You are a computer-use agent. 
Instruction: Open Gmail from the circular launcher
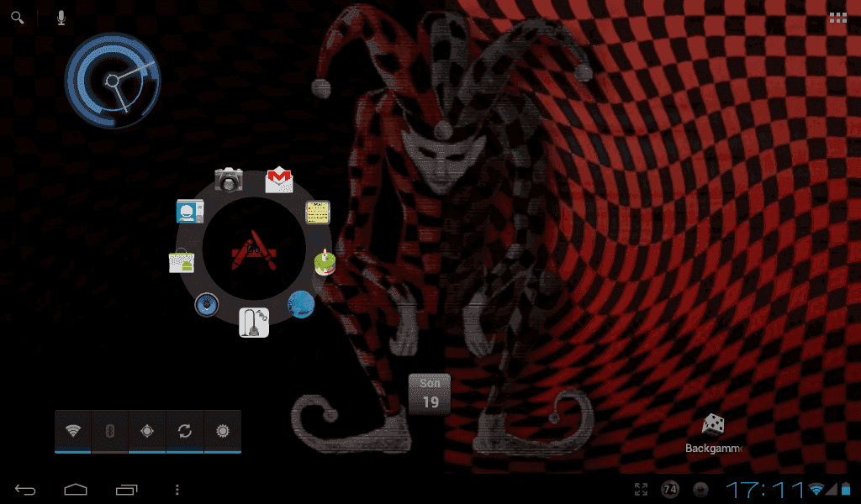tap(279, 180)
